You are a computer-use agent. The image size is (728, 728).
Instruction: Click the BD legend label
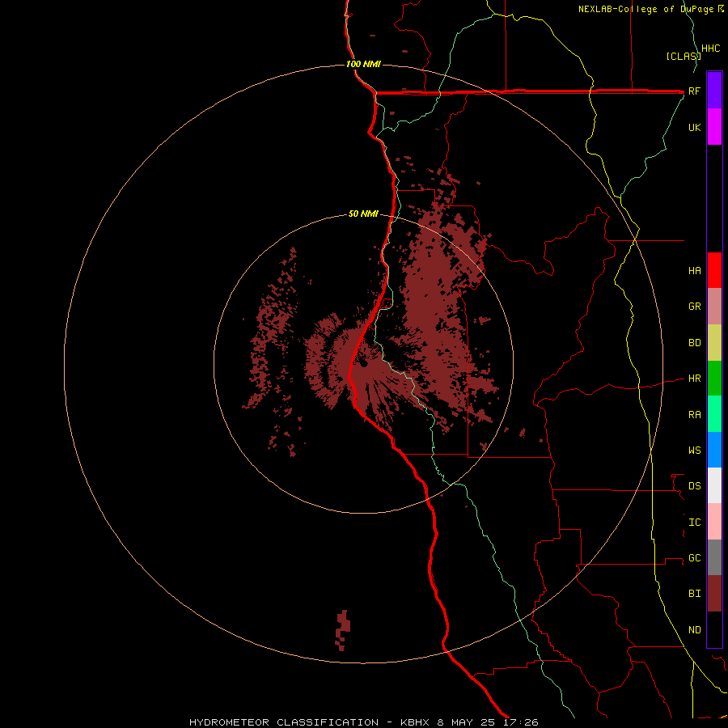coord(695,343)
